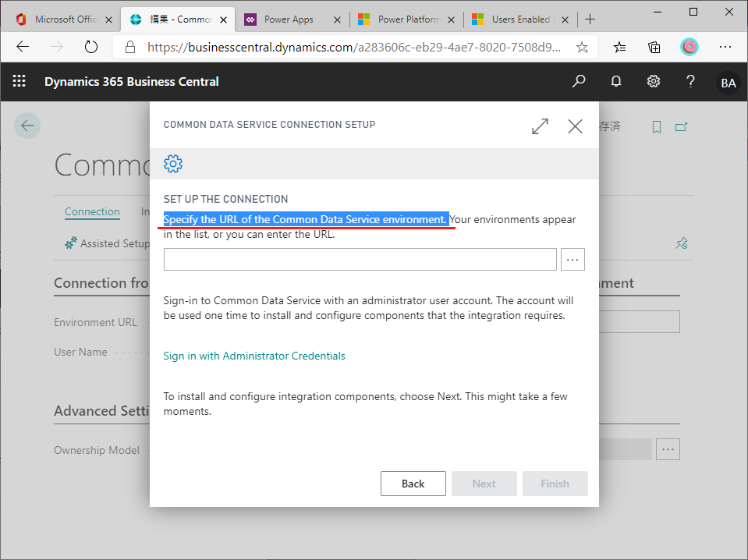Close the Power Platform browser tab

pyautogui.click(x=452, y=19)
